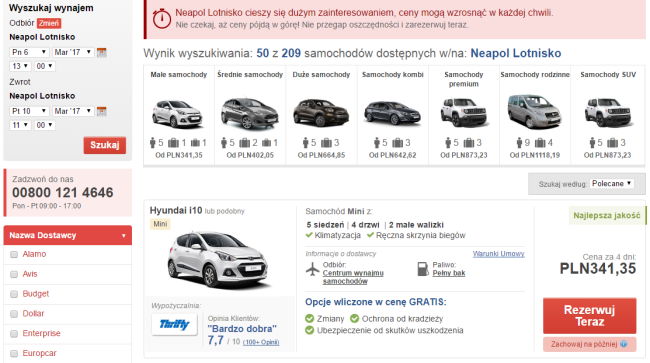The width and height of the screenshot is (650, 363).
Task: Click the Rezerwuj Teraz button
Action: click(x=589, y=316)
